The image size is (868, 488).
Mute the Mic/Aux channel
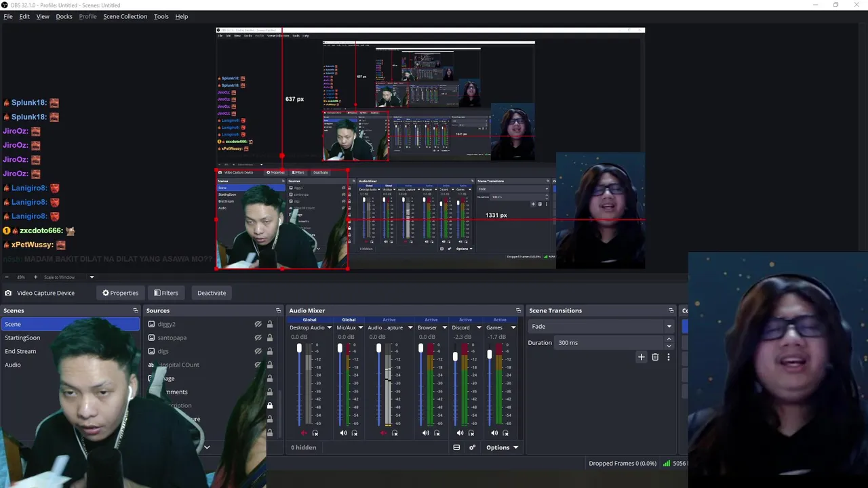pos(343,433)
